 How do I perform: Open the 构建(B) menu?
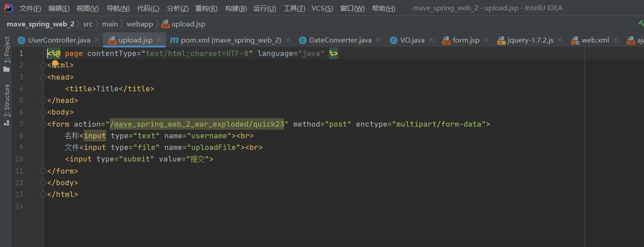tap(236, 9)
